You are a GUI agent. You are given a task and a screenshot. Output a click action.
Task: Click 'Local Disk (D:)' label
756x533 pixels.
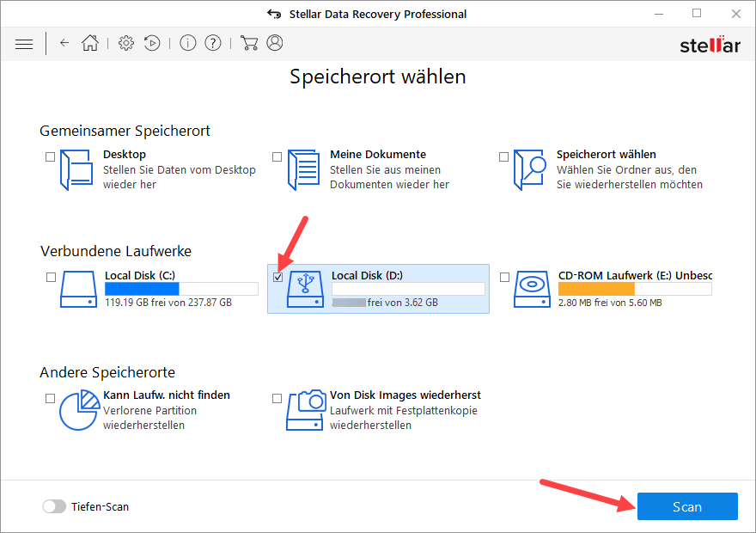[367, 275]
